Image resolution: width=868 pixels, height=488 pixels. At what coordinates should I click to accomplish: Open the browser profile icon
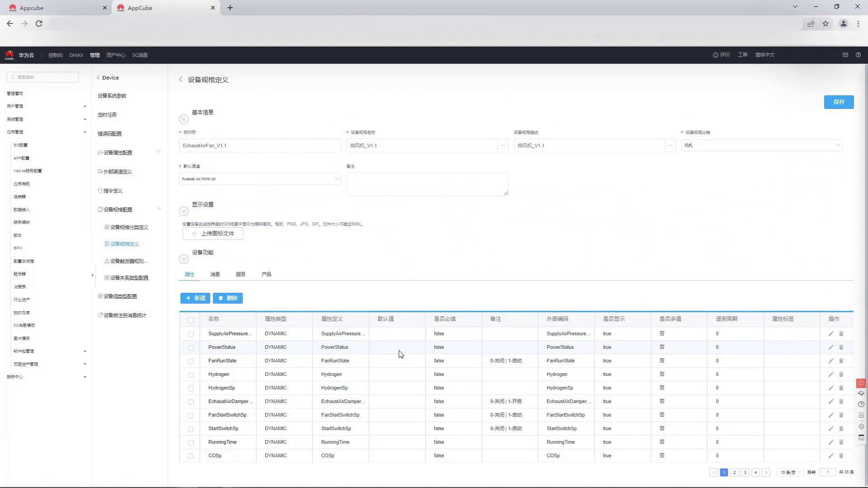[x=843, y=23]
